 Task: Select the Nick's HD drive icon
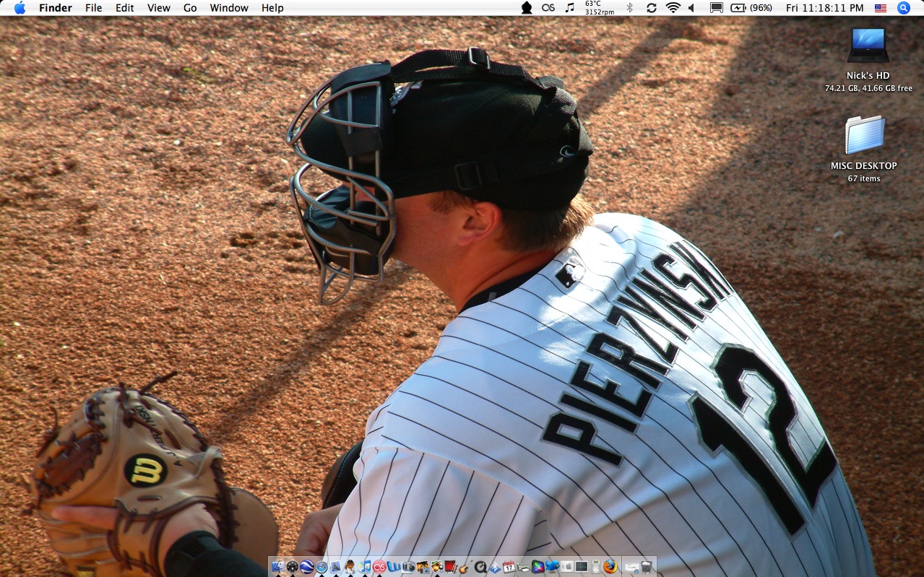(x=868, y=45)
